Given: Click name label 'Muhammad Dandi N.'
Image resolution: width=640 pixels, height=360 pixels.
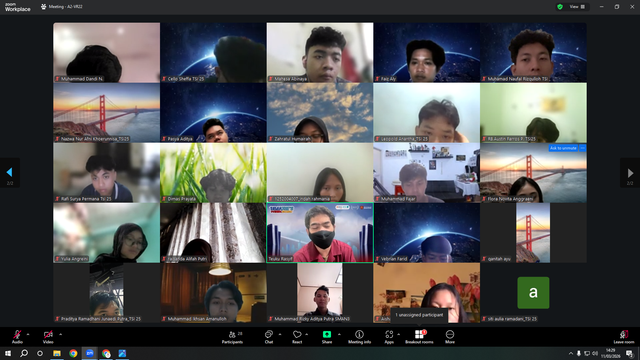Looking at the screenshot, I should click(x=82, y=79).
